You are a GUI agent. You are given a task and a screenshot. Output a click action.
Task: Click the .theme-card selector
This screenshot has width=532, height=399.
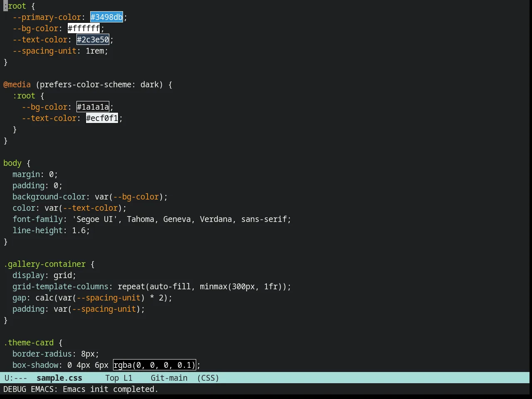(28, 342)
